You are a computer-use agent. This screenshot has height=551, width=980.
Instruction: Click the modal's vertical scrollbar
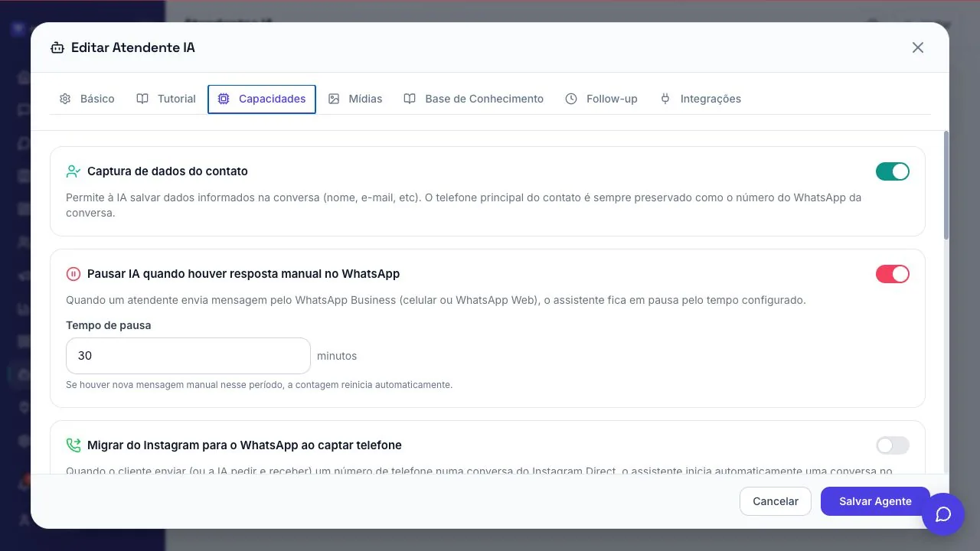946,186
